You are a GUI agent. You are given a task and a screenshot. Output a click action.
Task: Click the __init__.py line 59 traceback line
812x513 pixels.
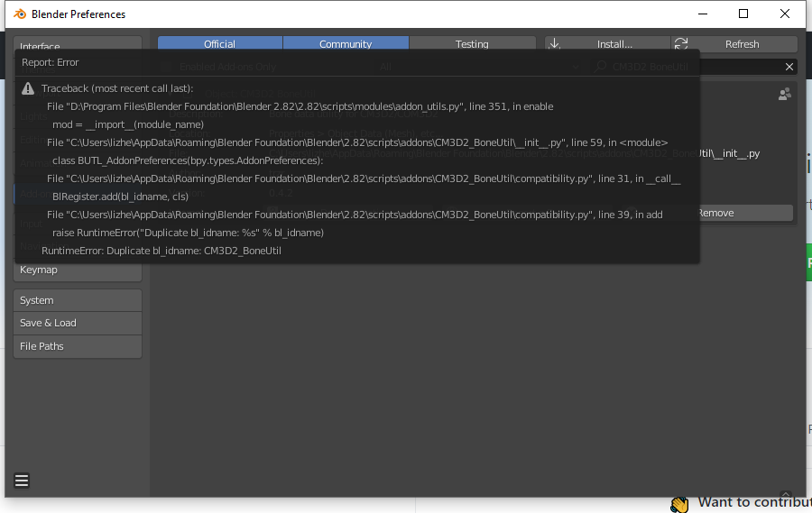click(x=357, y=142)
